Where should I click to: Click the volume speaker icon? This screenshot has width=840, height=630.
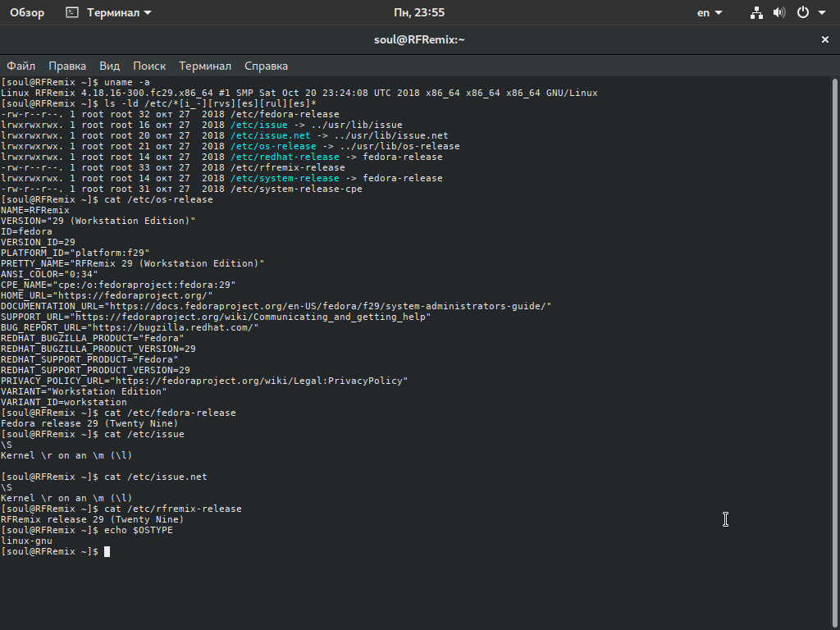pos(779,12)
